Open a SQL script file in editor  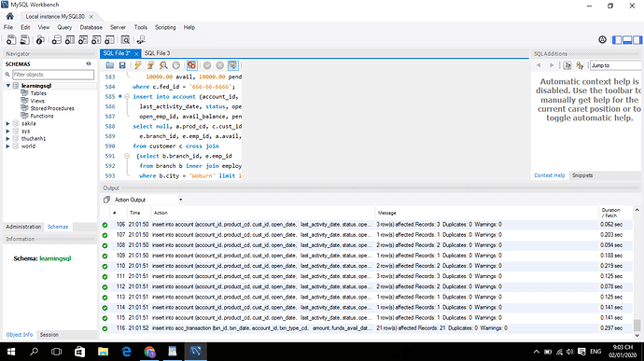pos(109,65)
